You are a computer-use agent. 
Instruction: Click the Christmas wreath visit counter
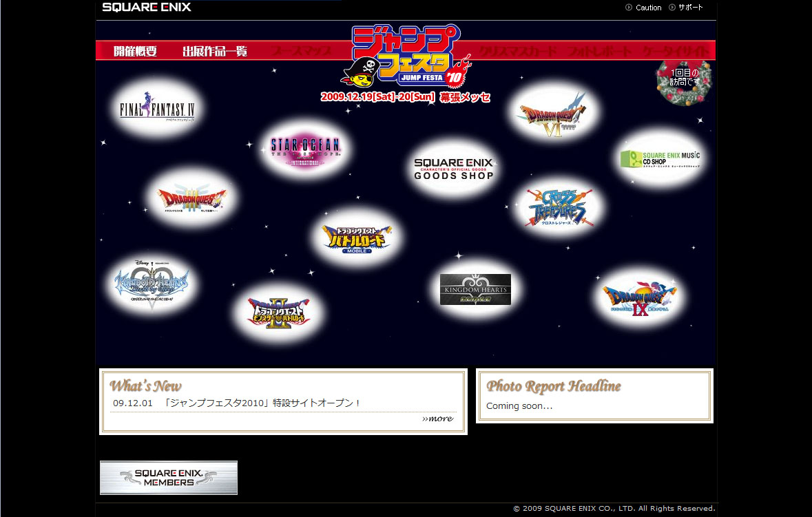tap(684, 81)
